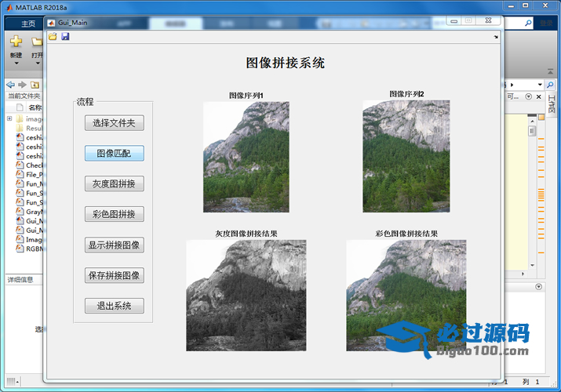
Task: Collapse the MATLAB toolstrip with the minimize arrow
Action: pyautogui.click(x=550, y=71)
